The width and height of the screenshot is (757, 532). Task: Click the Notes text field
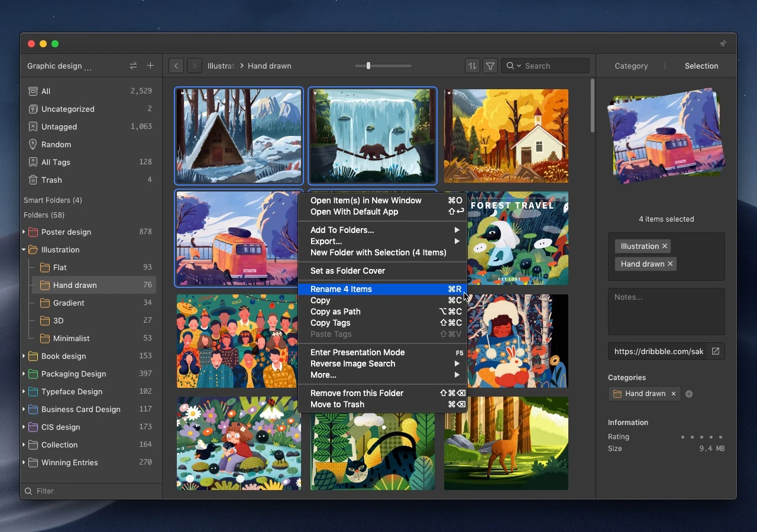pyautogui.click(x=666, y=312)
